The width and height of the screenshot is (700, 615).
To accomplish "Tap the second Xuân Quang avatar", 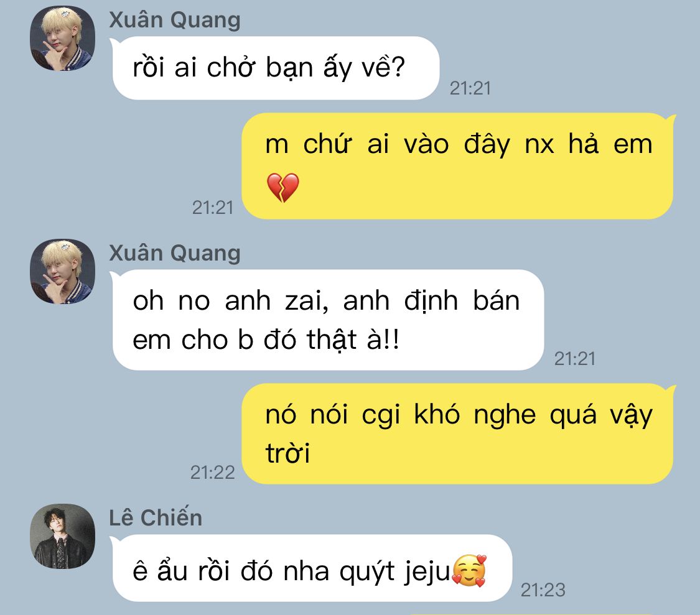I will coord(62,271).
